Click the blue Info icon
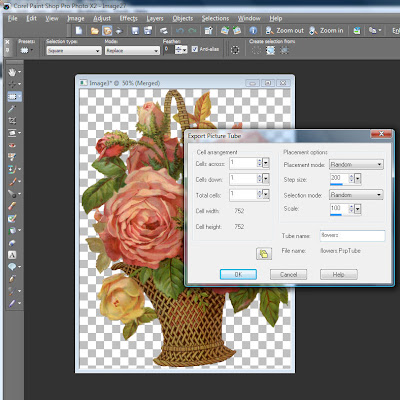Viewport: 400px width, 400px height. 253,31
